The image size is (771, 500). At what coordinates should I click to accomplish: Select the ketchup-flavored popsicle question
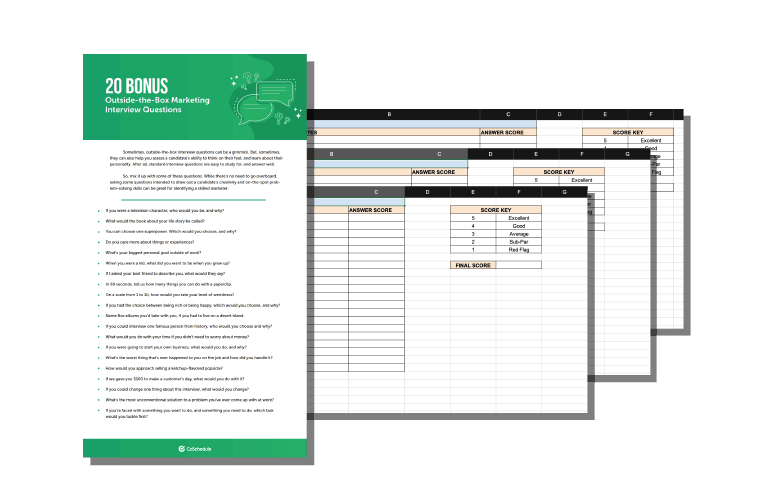[164, 368]
